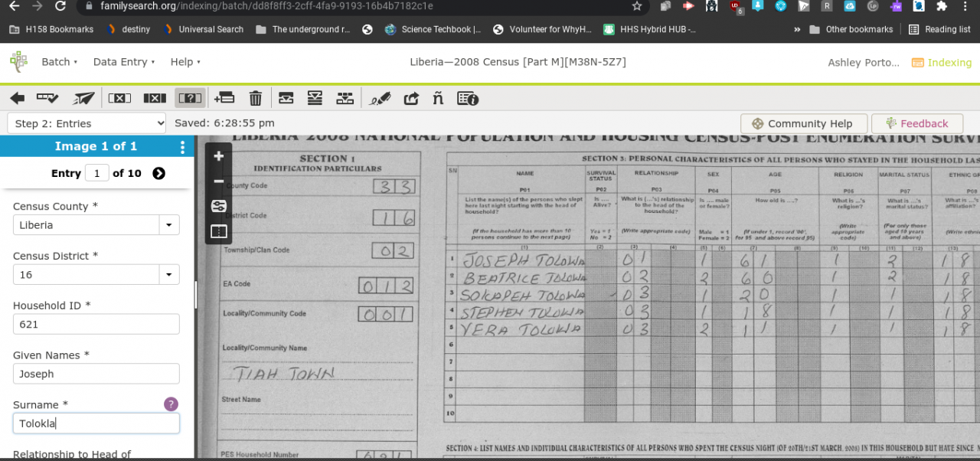Open image adjustment sliders icon
Image resolution: width=980 pixels, height=461 pixels.
tap(219, 206)
